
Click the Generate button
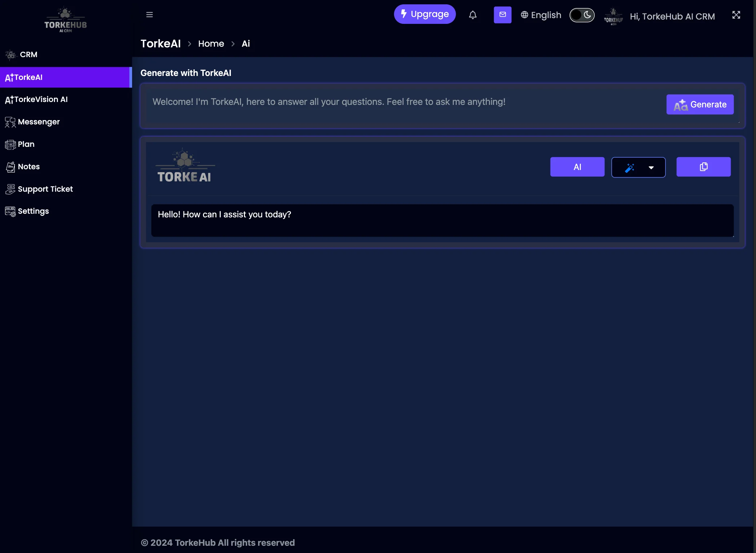tap(700, 105)
